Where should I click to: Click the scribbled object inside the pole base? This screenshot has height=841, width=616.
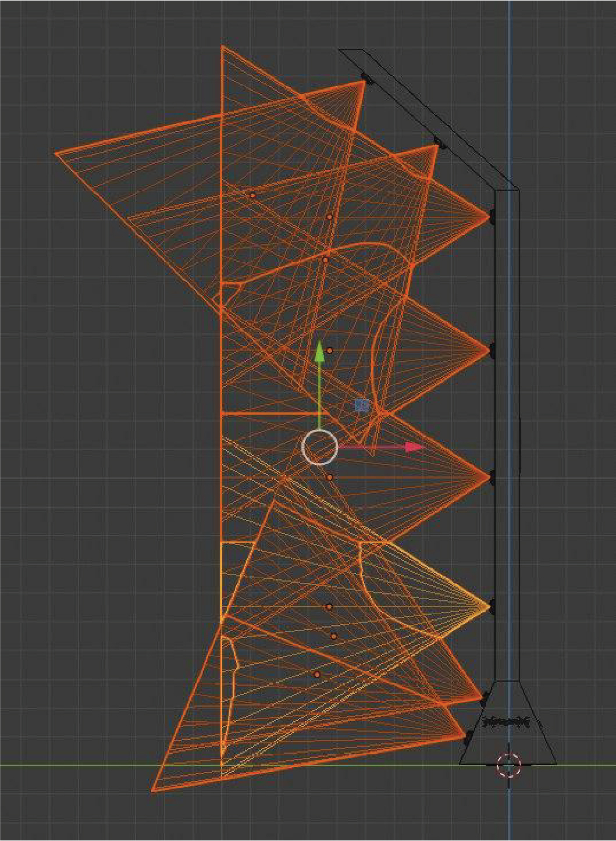point(507,722)
